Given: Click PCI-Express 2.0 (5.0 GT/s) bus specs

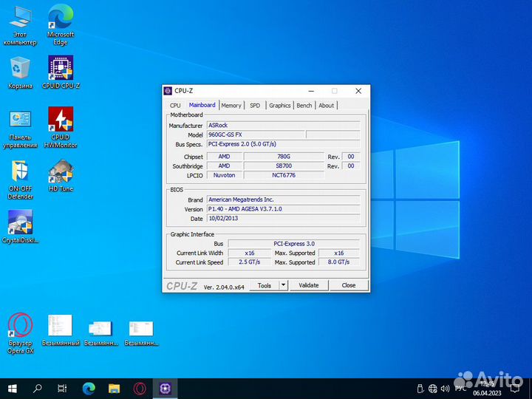Looking at the screenshot, I should (x=283, y=144).
